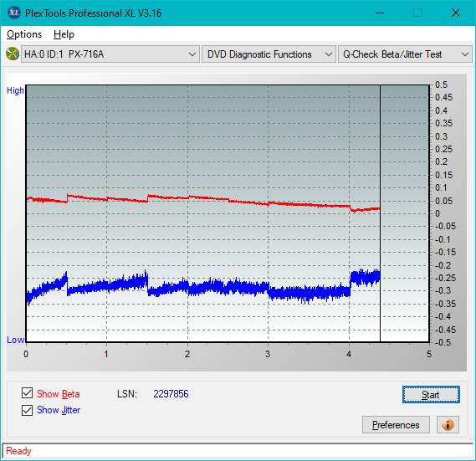Click the PlexTools XL logo icon
The height and width of the screenshot is (461, 476).
(13, 13)
